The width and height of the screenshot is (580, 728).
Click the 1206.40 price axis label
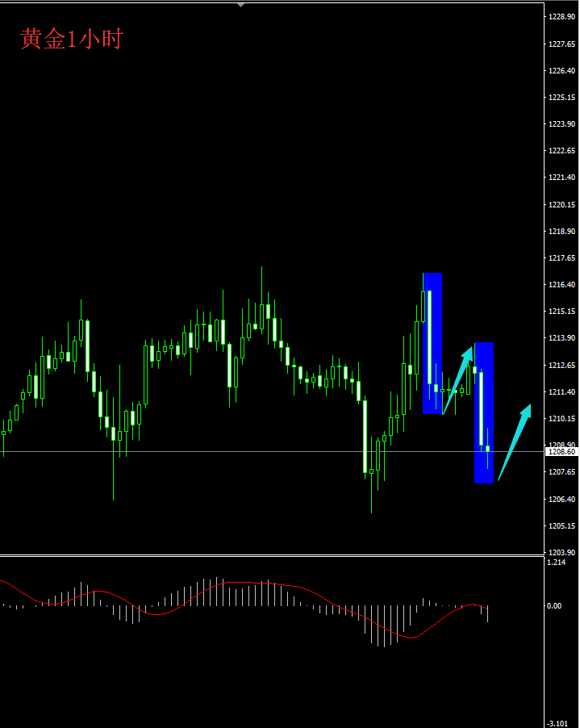pos(562,499)
